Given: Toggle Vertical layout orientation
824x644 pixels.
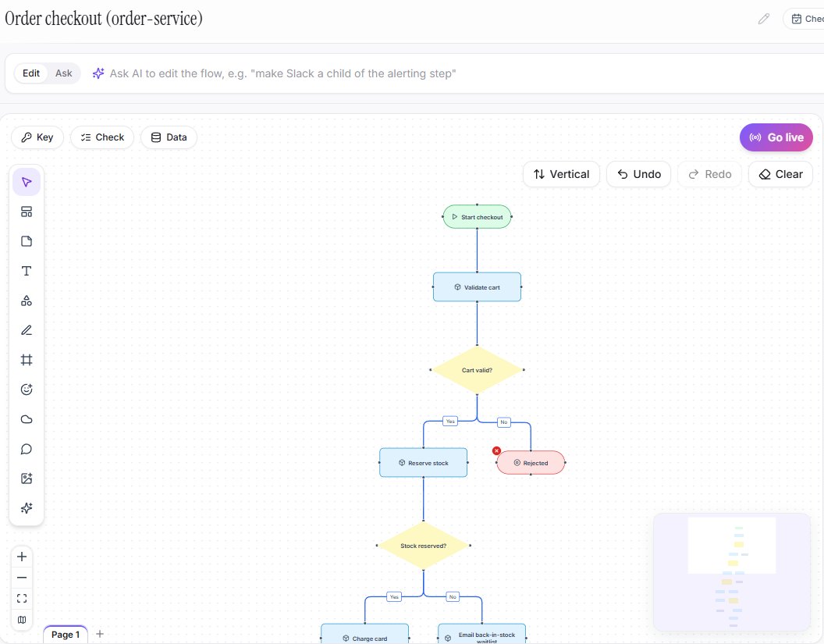Looking at the screenshot, I should coord(561,174).
